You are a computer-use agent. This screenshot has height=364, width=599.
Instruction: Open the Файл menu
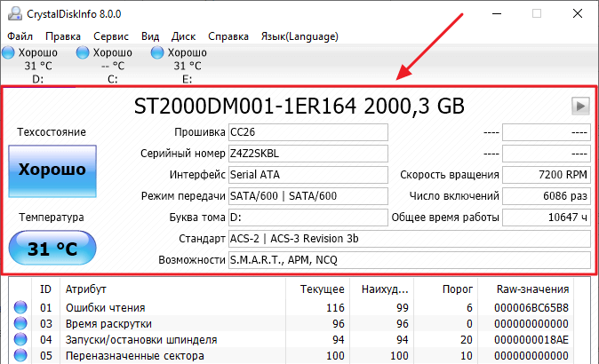click(x=20, y=36)
